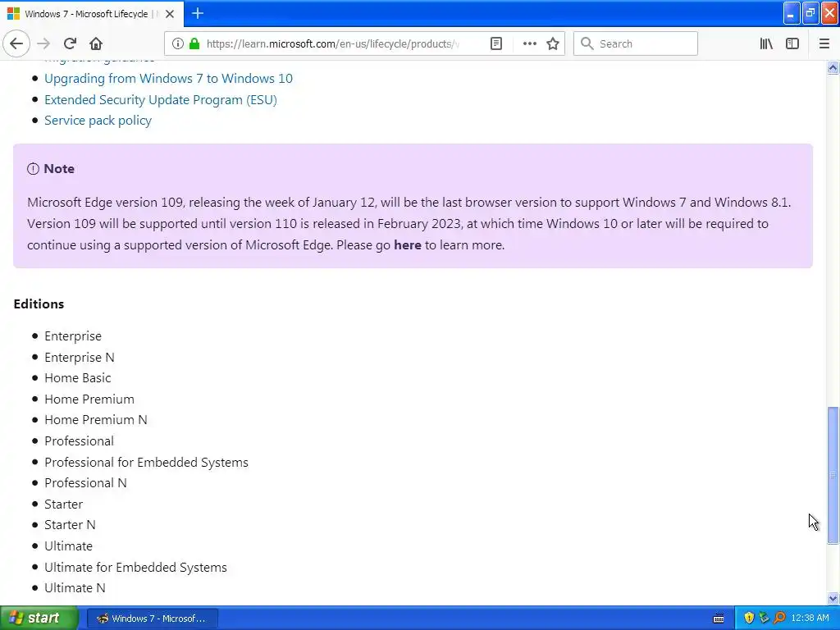This screenshot has width=840, height=630.
Task: Follow the bold 'here' link in Note
Action: pos(408,244)
